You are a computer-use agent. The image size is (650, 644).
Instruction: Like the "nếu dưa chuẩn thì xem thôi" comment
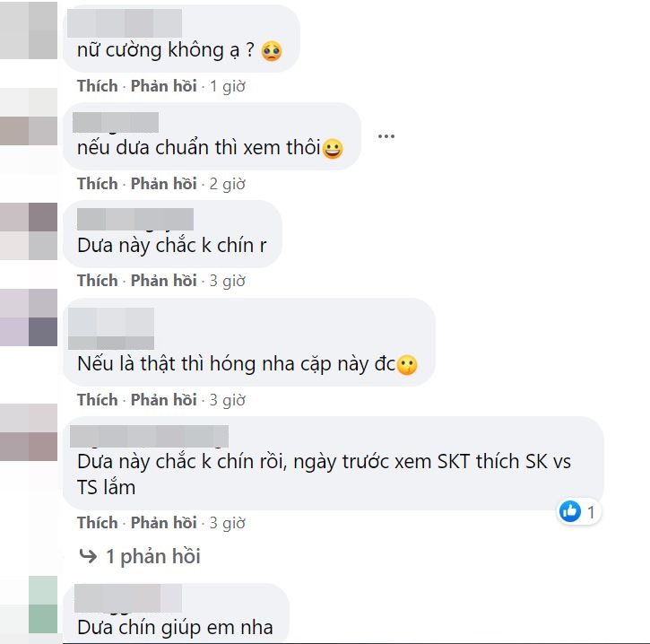[x=98, y=183]
